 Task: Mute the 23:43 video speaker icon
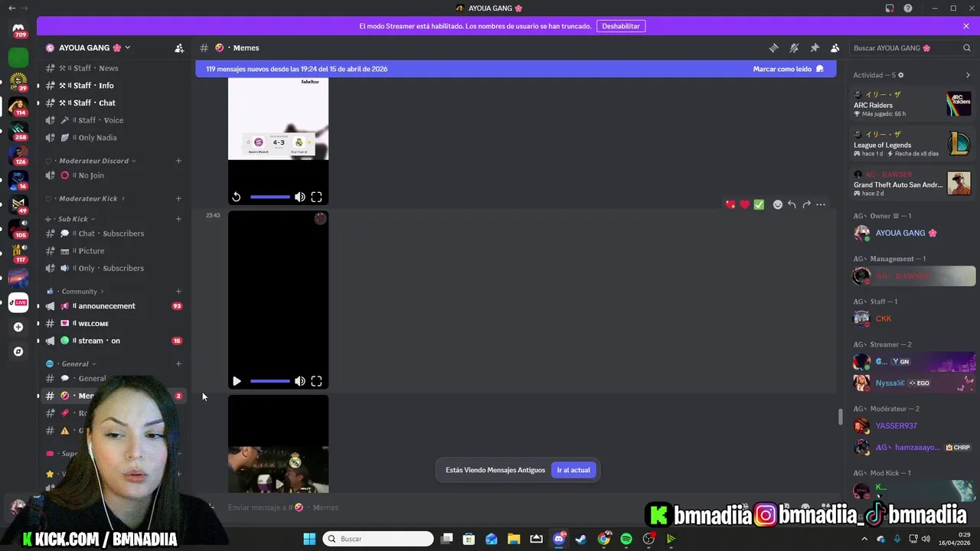pyautogui.click(x=300, y=381)
